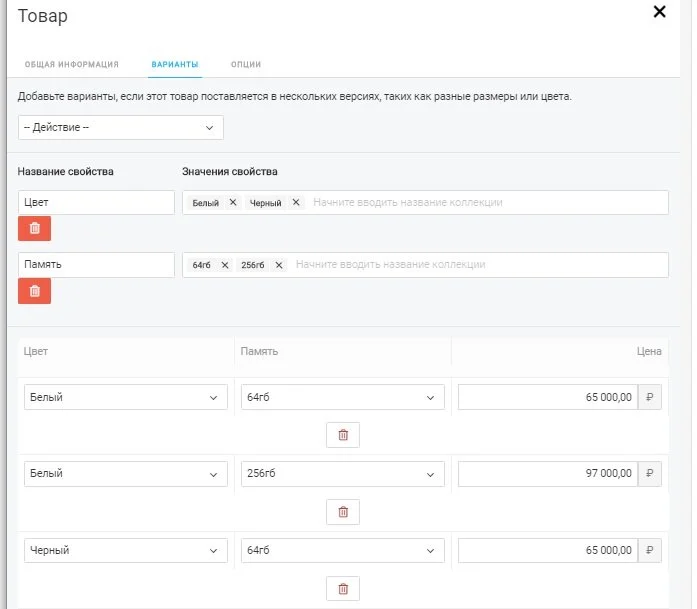Screen dimensions: 697x609
Task: Click the ruble sign in Белый 64гб row
Action: point(649,397)
